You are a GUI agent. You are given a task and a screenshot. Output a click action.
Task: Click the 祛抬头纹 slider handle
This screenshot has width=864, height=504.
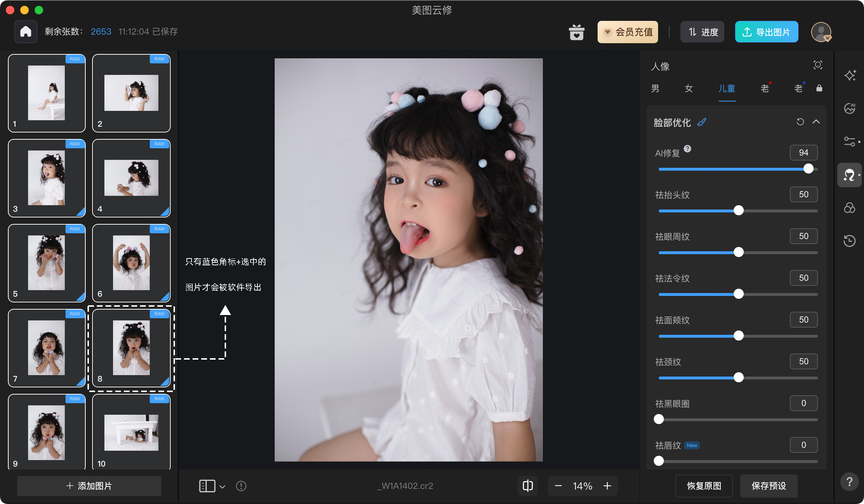[x=738, y=211]
